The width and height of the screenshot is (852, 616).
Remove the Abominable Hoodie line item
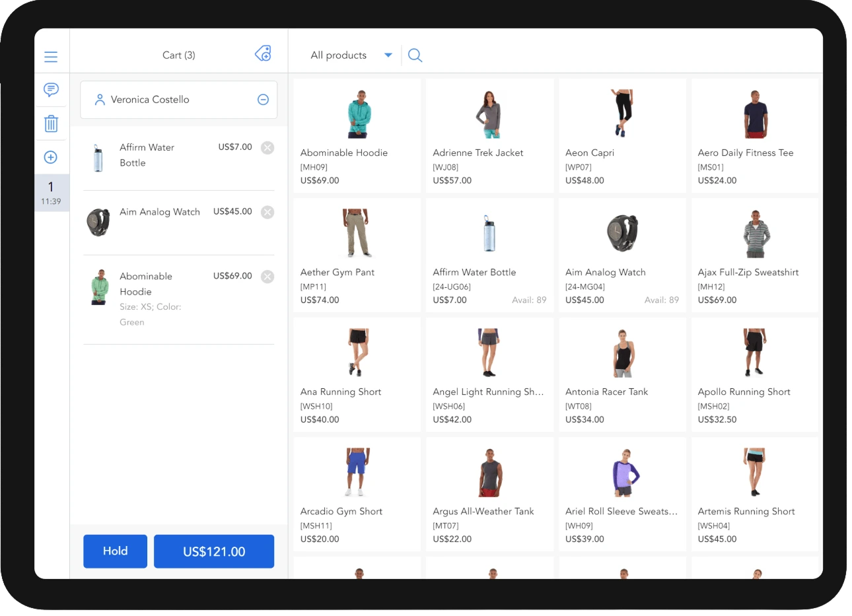[x=267, y=276]
